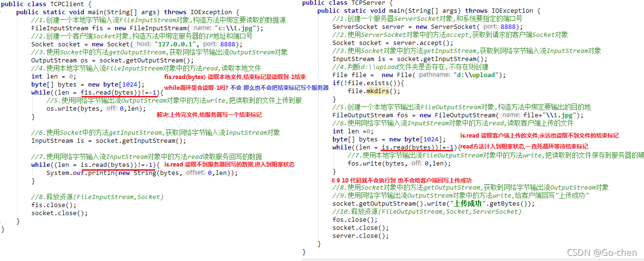The height and width of the screenshot is (261, 644).
Task: Click the 'int len = 0;' line in TCPClient
Action: [54, 76]
